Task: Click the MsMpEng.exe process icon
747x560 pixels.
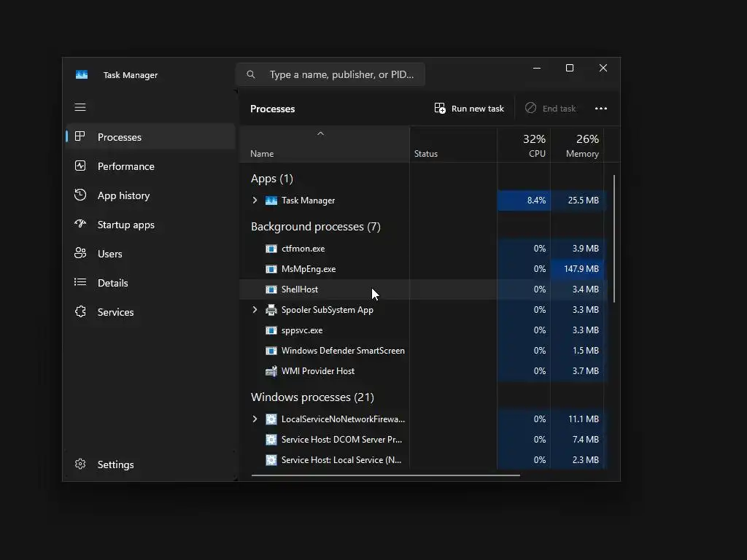Action: click(x=271, y=269)
